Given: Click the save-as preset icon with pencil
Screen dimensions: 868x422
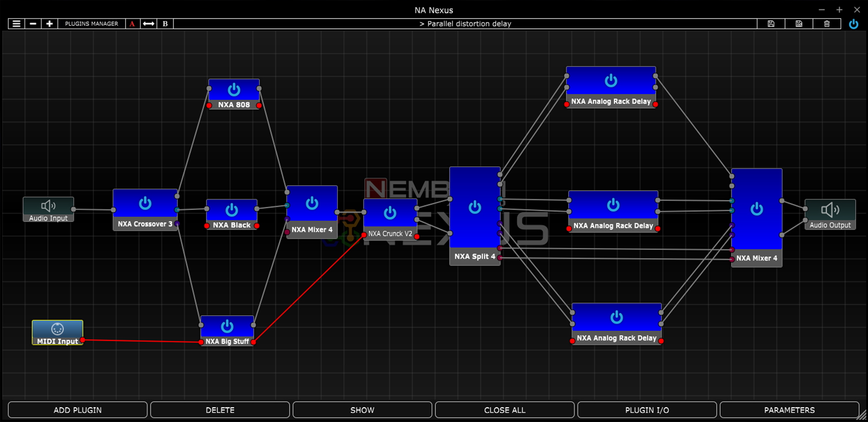Looking at the screenshot, I should point(799,23).
